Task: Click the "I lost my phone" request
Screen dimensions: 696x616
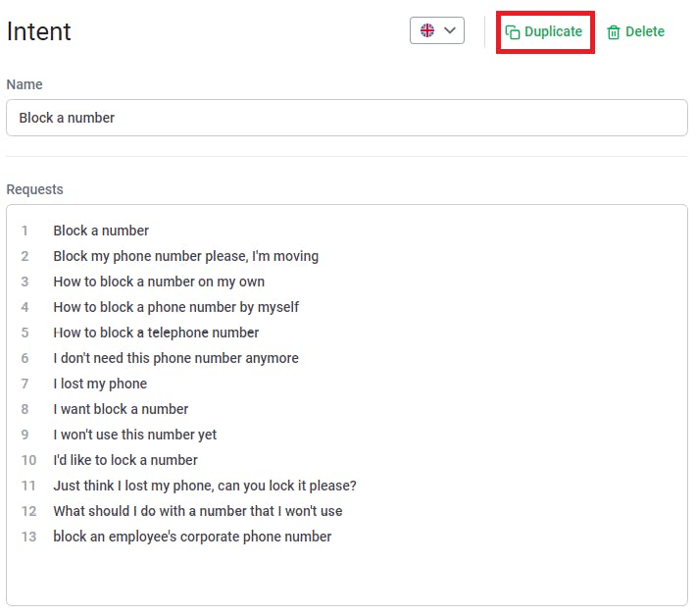Action: 100,384
